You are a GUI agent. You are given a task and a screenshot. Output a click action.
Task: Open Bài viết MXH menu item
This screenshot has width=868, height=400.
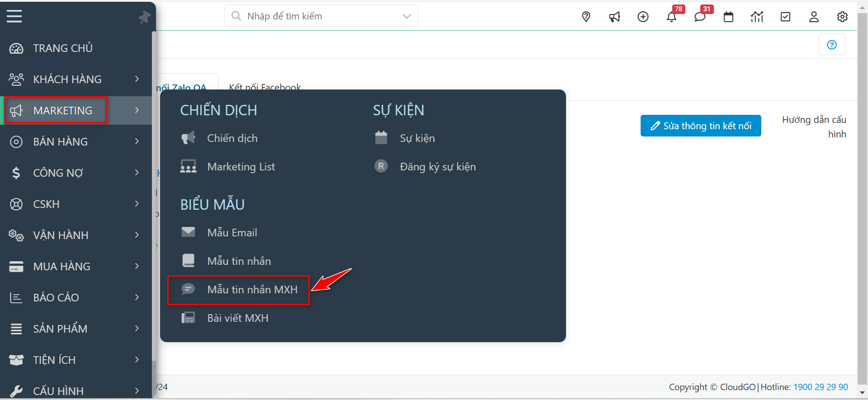tap(238, 318)
